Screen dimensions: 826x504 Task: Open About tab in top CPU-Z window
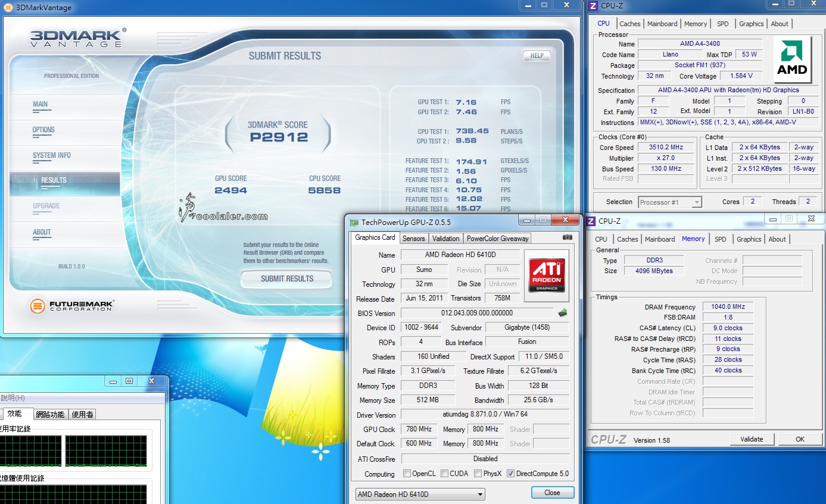(x=780, y=24)
